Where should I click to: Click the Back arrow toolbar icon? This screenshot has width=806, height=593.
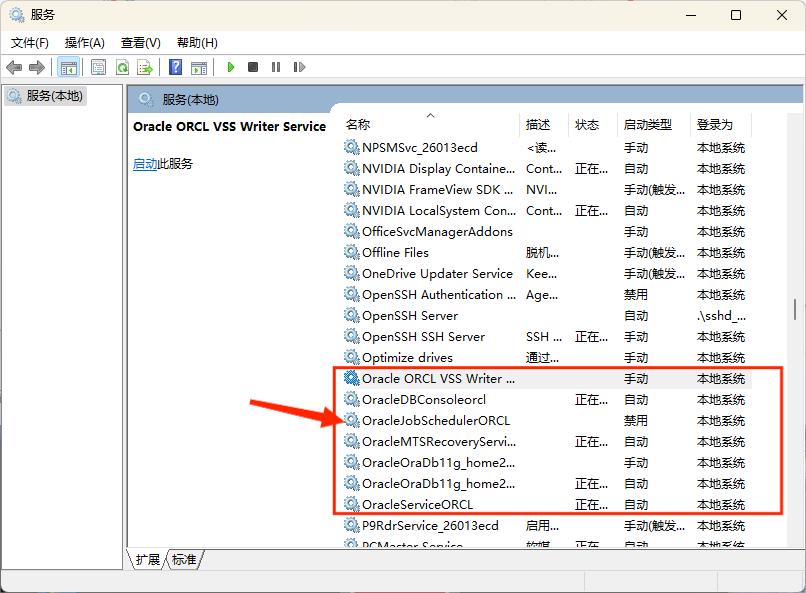14,67
